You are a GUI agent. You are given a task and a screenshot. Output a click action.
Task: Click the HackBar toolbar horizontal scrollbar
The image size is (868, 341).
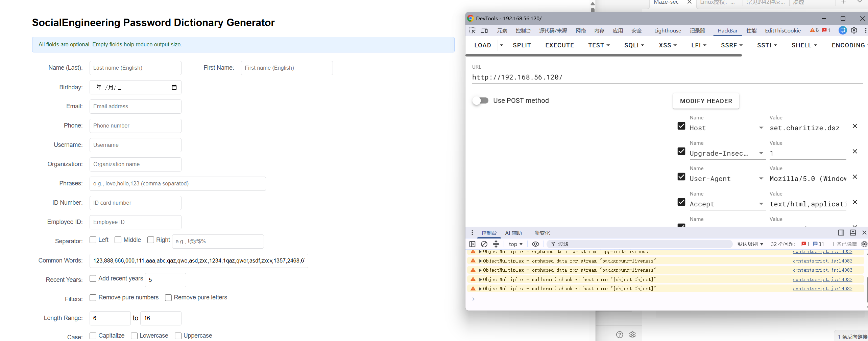click(604, 55)
